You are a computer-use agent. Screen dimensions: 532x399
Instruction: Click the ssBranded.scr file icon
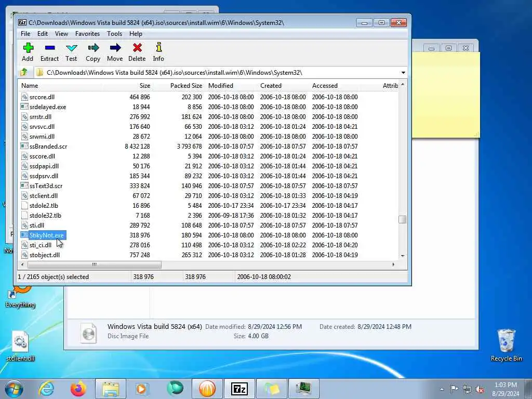pos(24,146)
